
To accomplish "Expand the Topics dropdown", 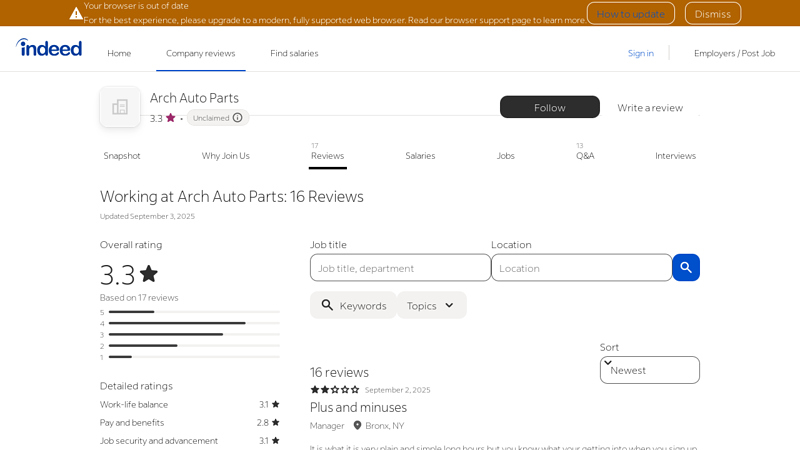I will pos(432,305).
